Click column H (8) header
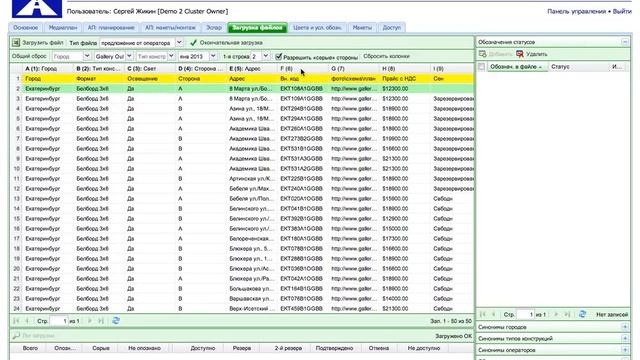The height and width of the screenshot is (360, 640). click(x=405, y=69)
